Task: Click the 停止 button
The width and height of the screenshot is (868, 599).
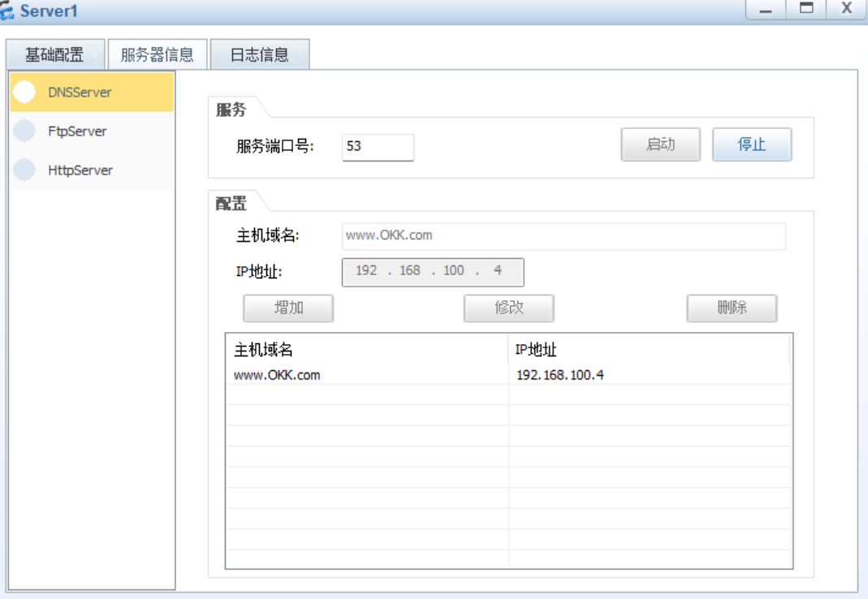Action: (752, 144)
